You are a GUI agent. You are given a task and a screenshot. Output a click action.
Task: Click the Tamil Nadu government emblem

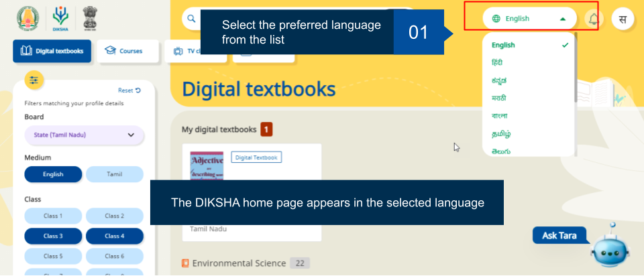pyautogui.click(x=28, y=18)
